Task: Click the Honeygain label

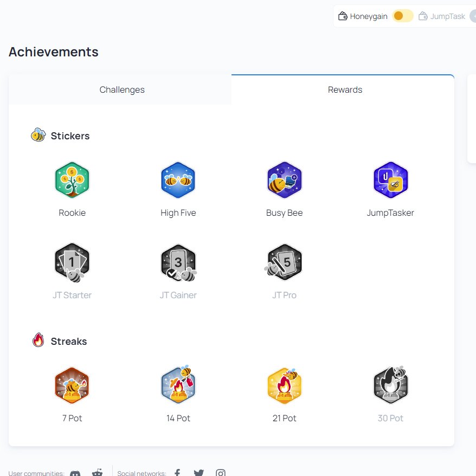Action: pyautogui.click(x=369, y=16)
